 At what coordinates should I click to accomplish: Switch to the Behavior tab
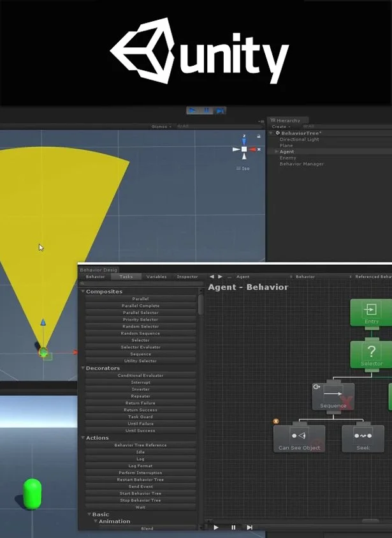tap(95, 276)
